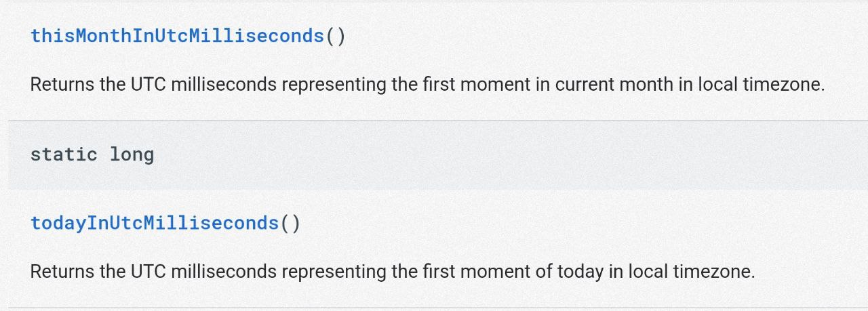The width and height of the screenshot is (868, 311).
Task: Click the word 'long' in the modifier cell
Action: tap(132, 154)
